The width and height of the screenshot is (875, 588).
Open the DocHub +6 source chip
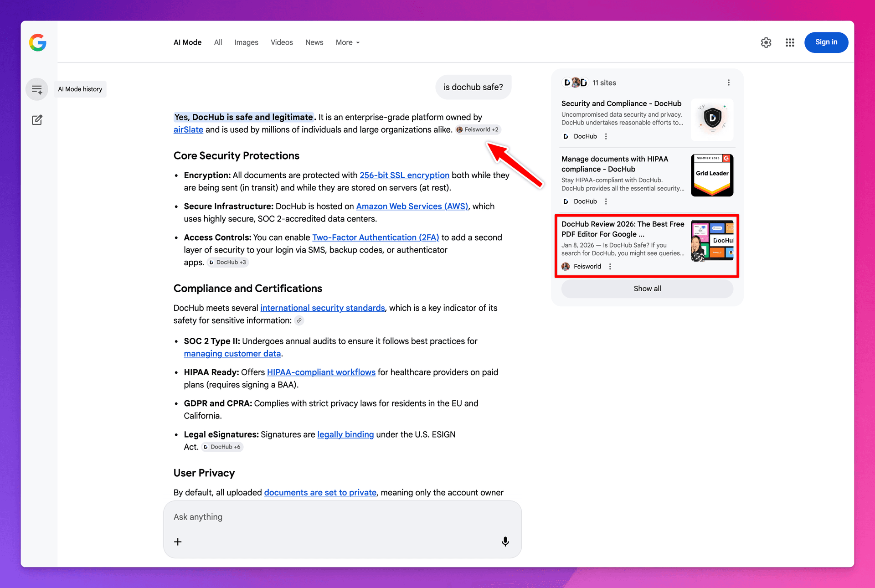pos(222,447)
